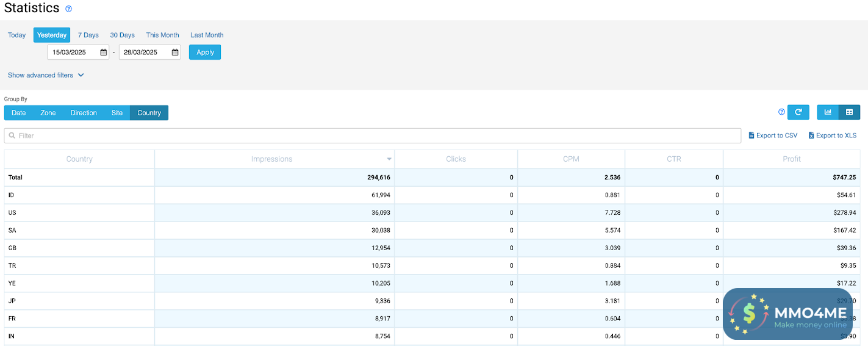Export table to CSV file
868x346 pixels.
[x=773, y=135]
